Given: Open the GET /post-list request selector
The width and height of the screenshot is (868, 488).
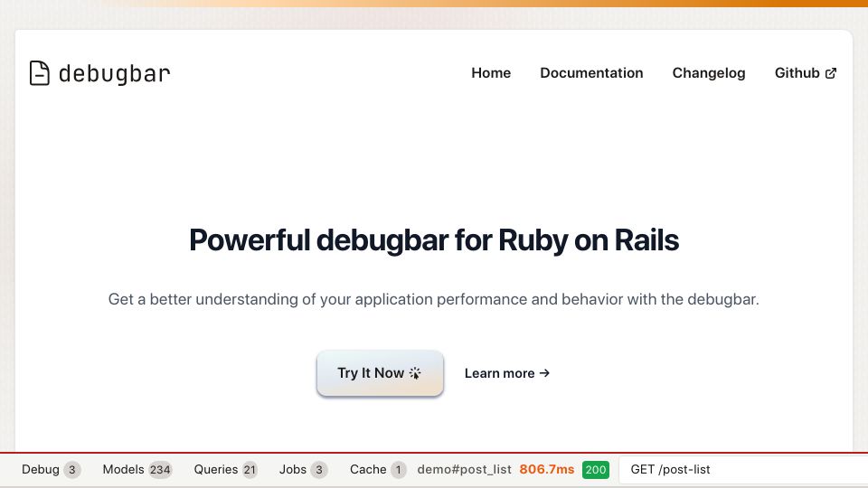Looking at the screenshot, I should pos(743,470).
